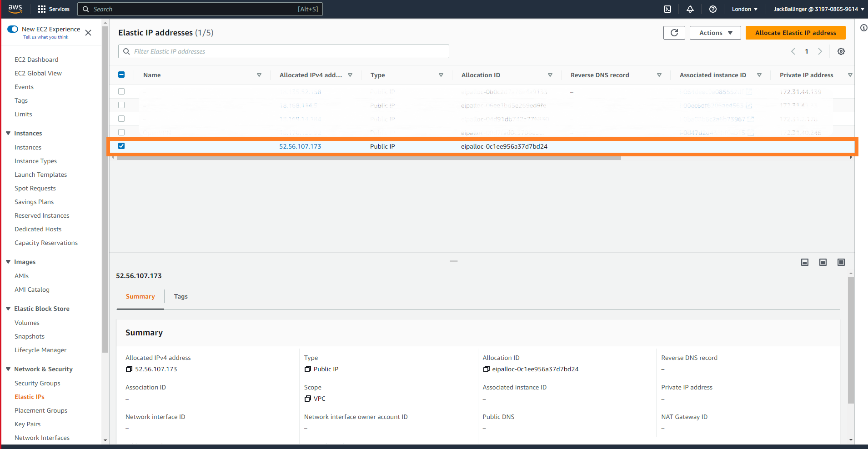868x449 pixels.
Task: Open Security Groups in sidebar
Action: (37, 383)
